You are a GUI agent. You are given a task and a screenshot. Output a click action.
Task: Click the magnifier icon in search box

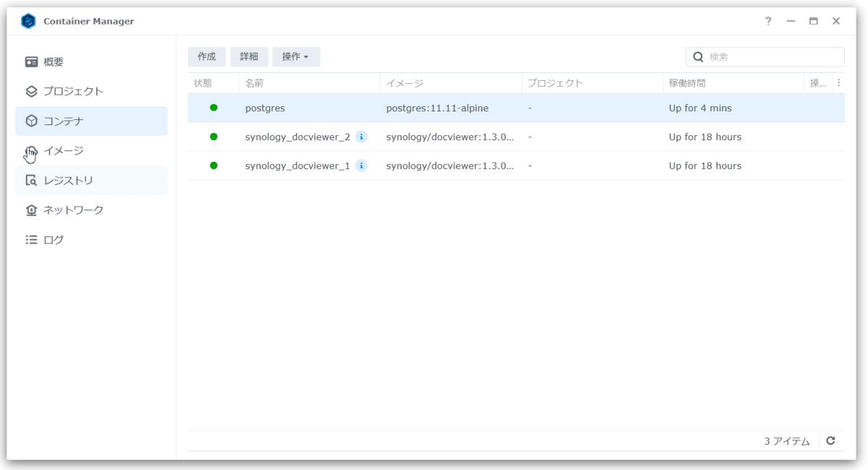click(699, 57)
